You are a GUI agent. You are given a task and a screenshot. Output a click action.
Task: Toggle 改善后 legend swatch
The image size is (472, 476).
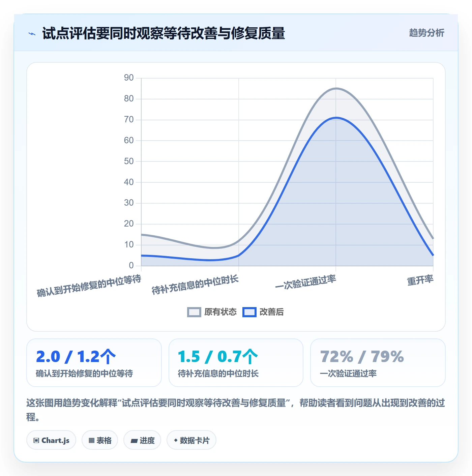point(249,312)
